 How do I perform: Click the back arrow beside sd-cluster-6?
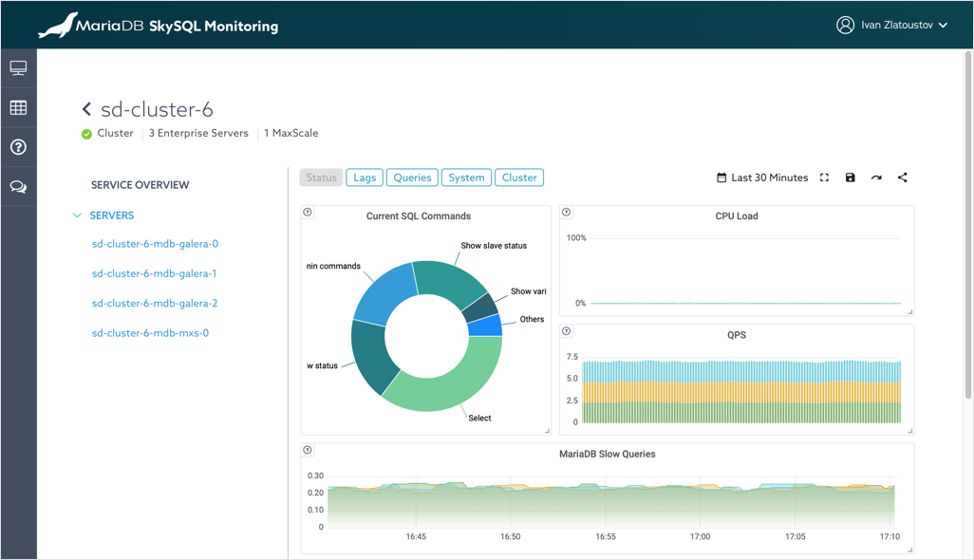pyautogui.click(x=86, y=110)
